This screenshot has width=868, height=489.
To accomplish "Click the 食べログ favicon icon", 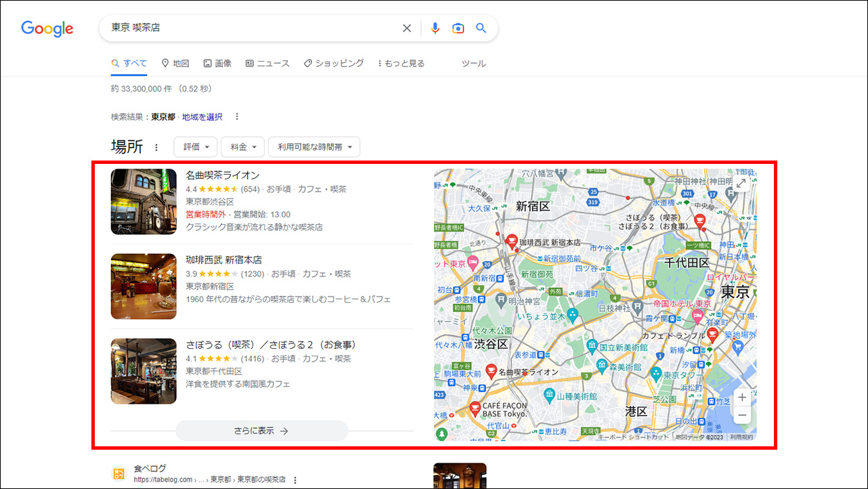I will pos(118,473).
